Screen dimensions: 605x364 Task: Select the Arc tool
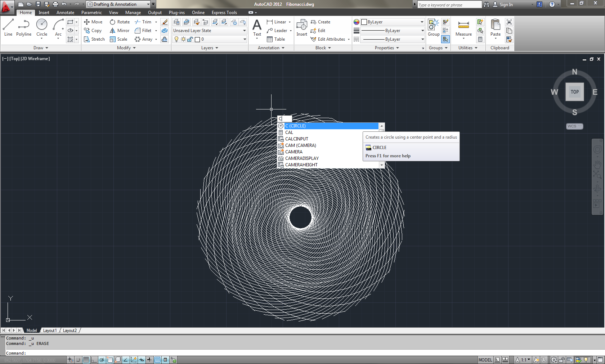58,28
